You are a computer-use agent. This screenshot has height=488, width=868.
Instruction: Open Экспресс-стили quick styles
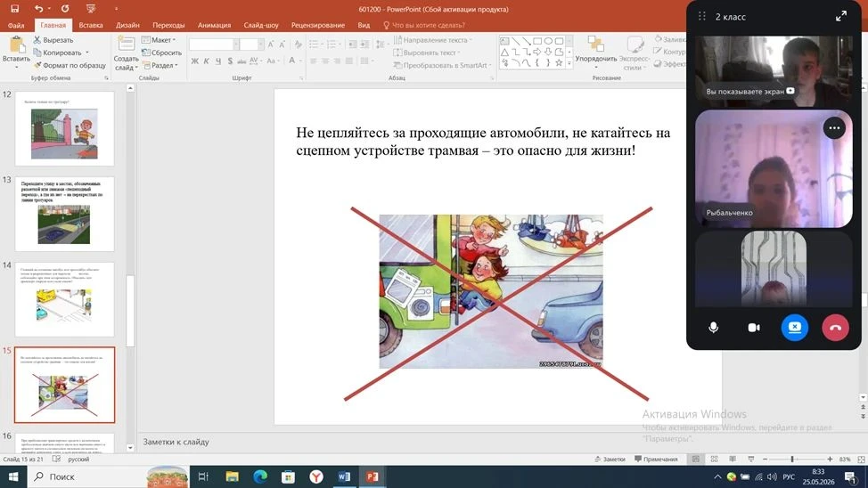635,53
